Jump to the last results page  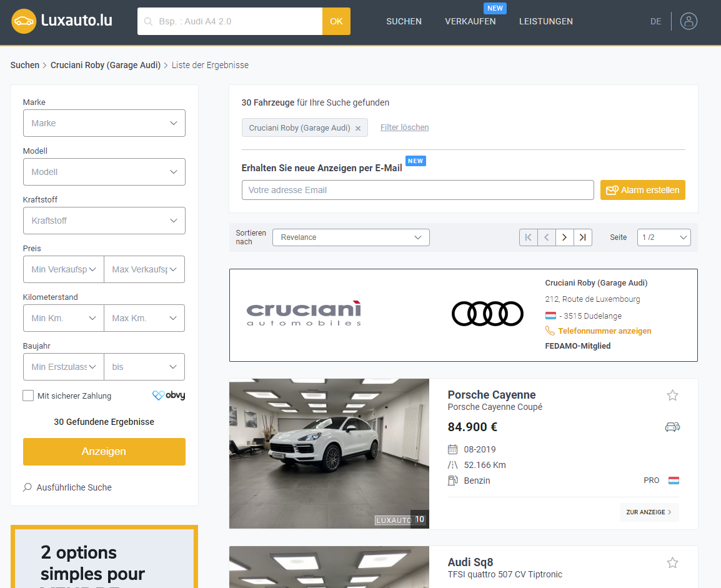pos(582,237)
